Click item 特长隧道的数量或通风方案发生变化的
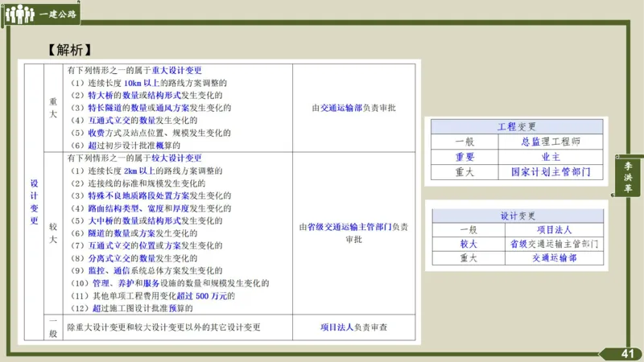The height and width of the screenshot is (362, 644). pos(151,108)
